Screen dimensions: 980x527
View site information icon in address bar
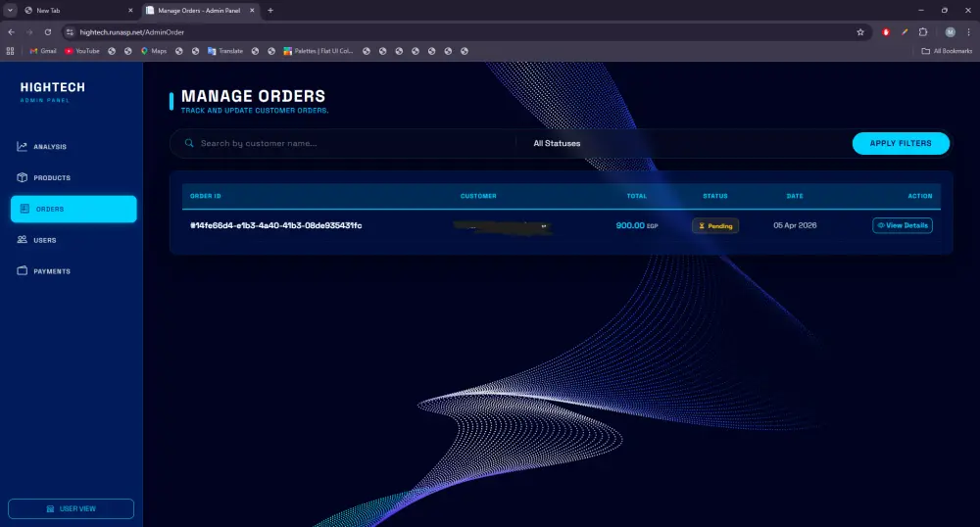click(70, 32)
